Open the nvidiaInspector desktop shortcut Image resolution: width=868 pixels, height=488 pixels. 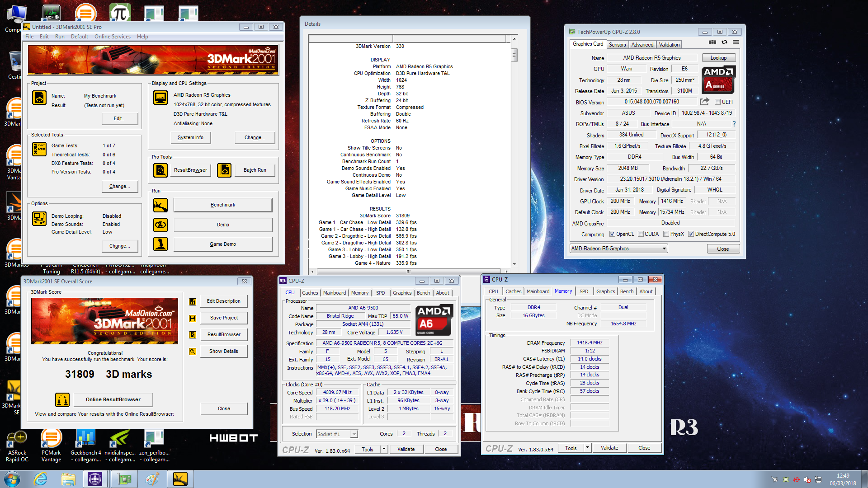pos(120,446)
